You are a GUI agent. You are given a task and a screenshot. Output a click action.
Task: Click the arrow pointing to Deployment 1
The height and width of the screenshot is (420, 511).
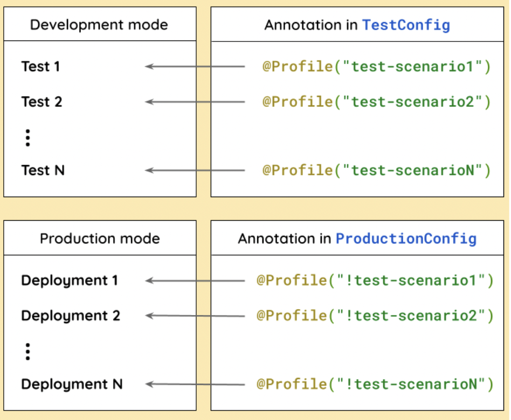click(195, 281)
